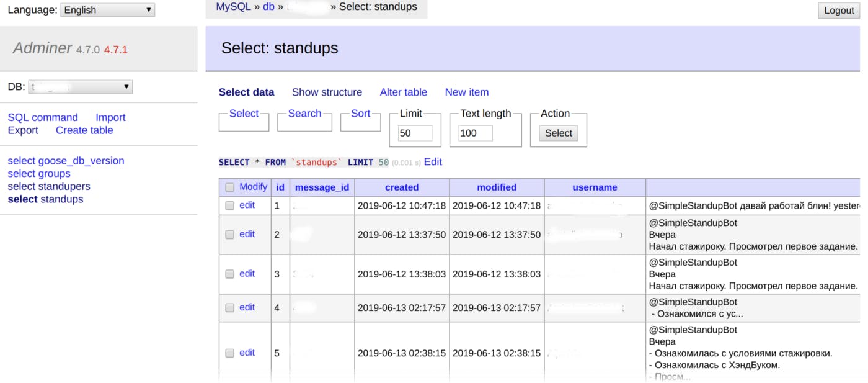
Task: Focus the Limit input field
Action: click(415, 133)
